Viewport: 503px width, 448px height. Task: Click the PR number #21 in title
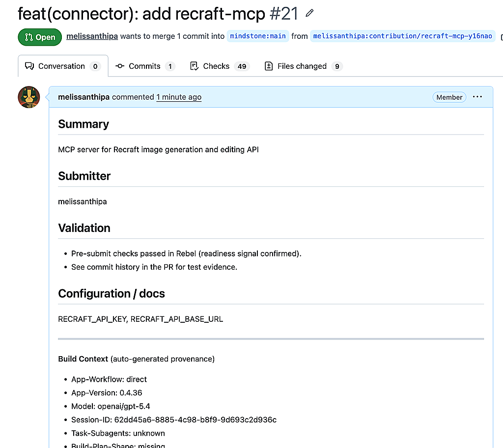(x=284, y=14)
